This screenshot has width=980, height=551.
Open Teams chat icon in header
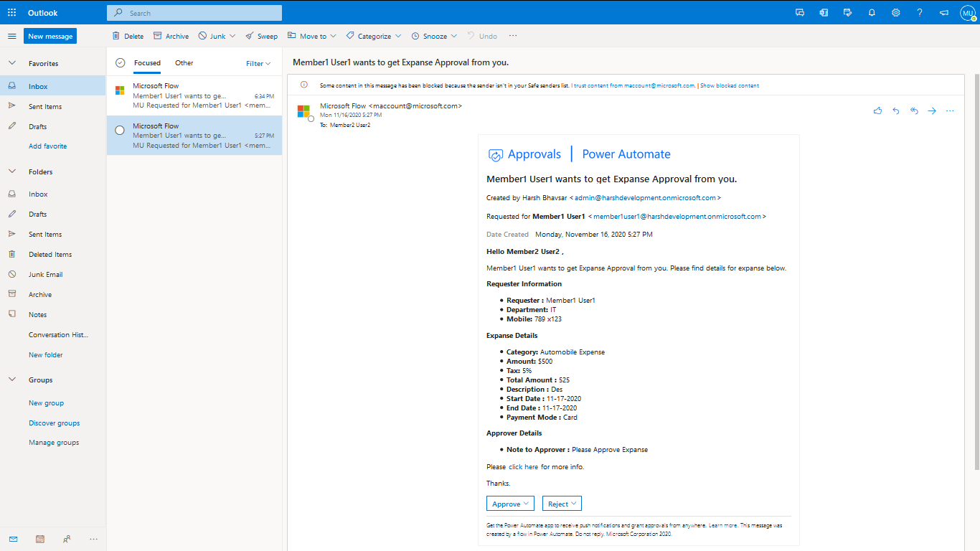coord(801,13)
